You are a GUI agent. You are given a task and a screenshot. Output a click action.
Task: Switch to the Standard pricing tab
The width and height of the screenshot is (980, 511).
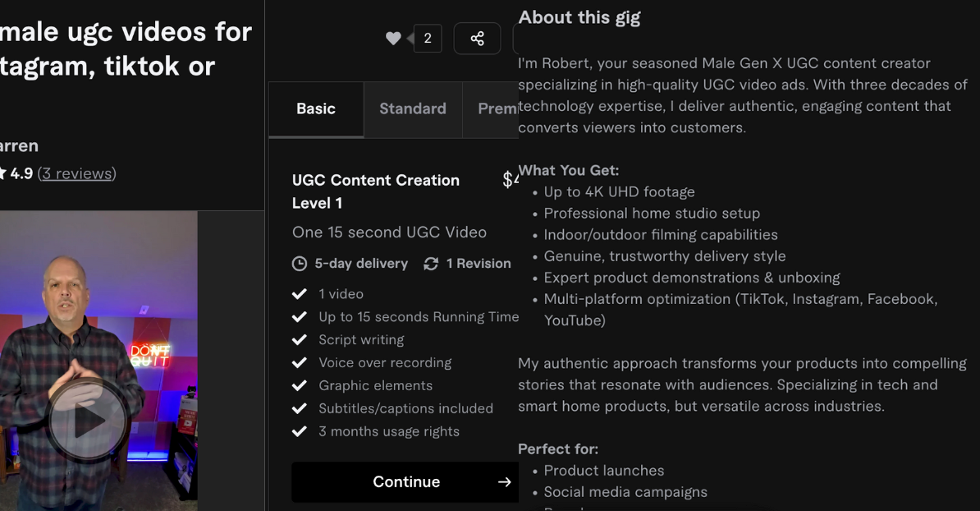(x=412, y=108)
